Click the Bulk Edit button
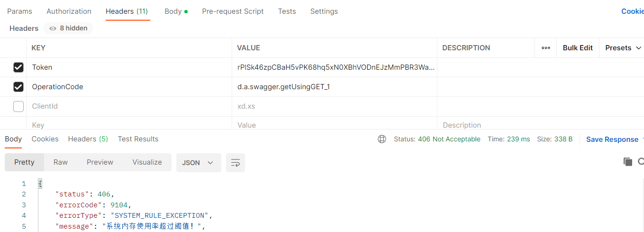644x232 pixels. (x=578, y=48)
